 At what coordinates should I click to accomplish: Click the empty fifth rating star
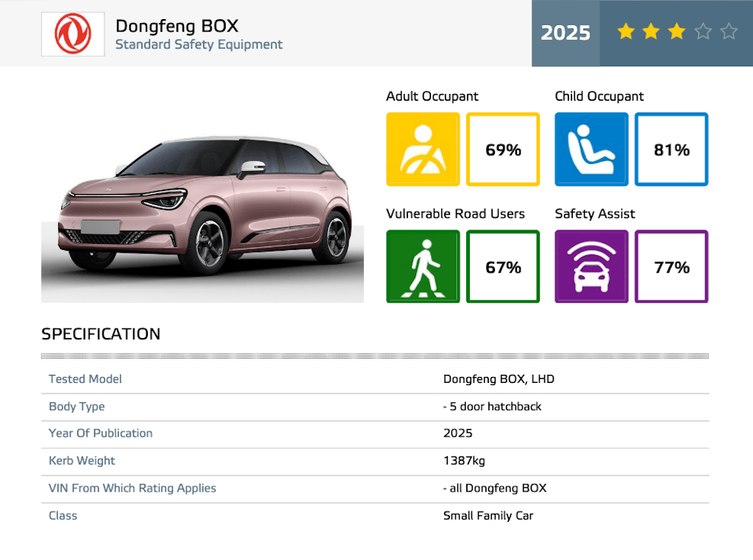(729, 32)
